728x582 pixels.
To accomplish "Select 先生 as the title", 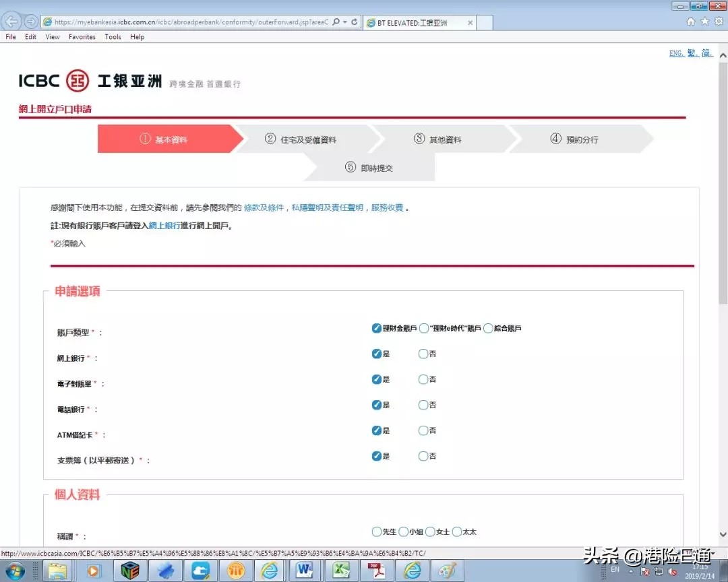I will (x=376, y=531).
